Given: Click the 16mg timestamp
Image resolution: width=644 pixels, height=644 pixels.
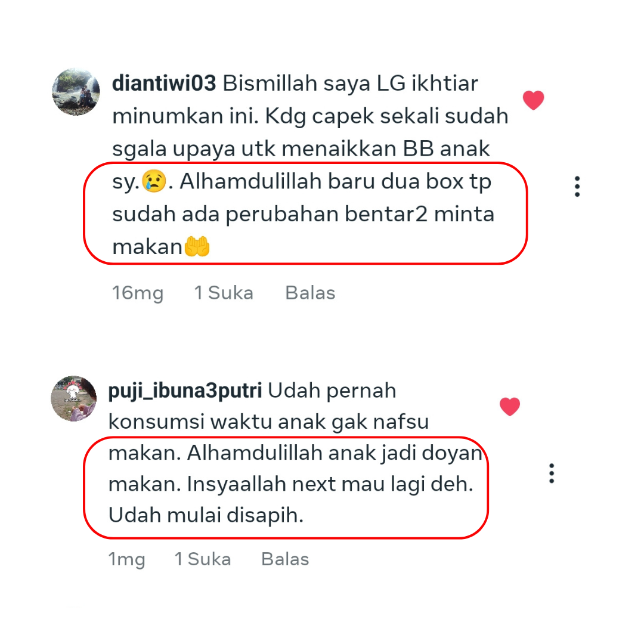Looking at the screenshot, I should 138,293.
